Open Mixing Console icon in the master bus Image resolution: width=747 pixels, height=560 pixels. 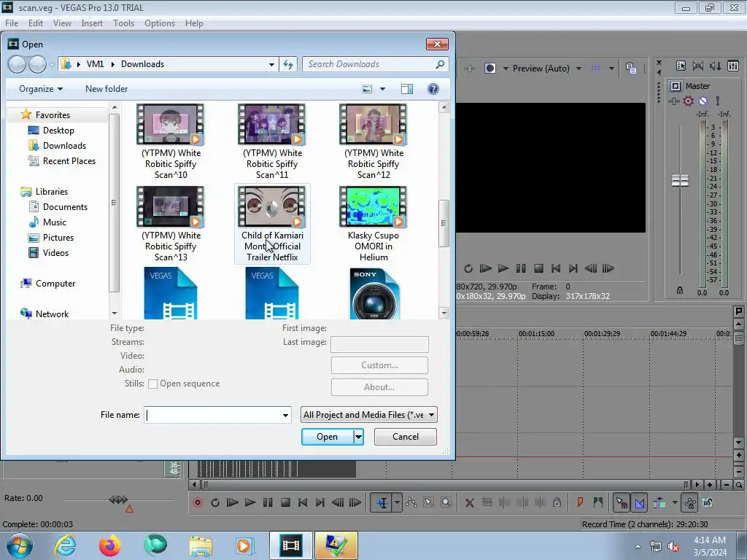click(x=733, y=66)
